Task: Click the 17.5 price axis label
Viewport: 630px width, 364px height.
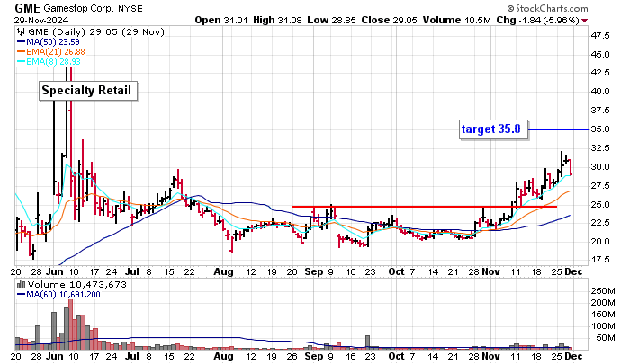Action: 600,260
